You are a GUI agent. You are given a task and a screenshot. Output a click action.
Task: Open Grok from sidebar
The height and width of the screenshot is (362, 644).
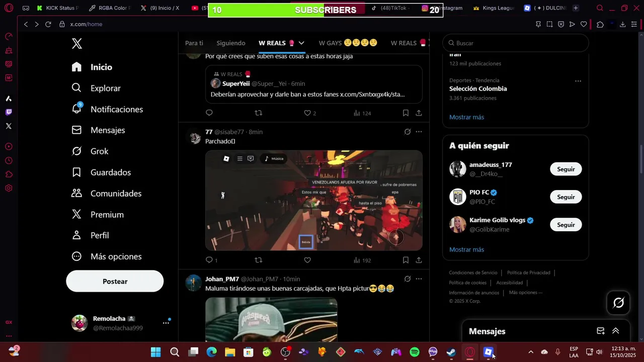coord(90,151)
